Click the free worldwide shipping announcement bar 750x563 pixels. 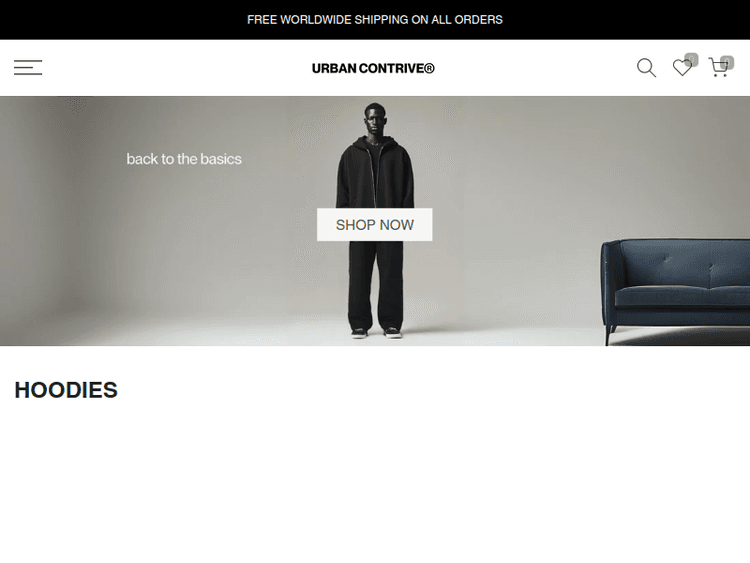375,20
